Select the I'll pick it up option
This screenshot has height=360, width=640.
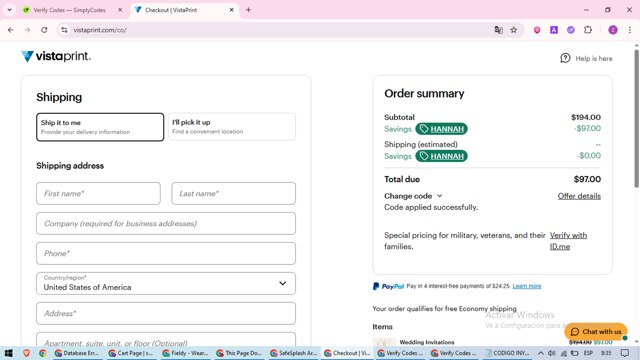tap(232, 127)
